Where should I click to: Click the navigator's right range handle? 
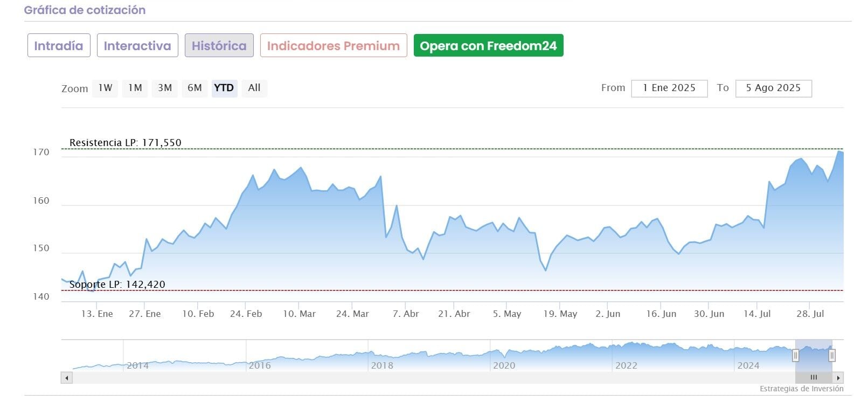coord(832,356)
